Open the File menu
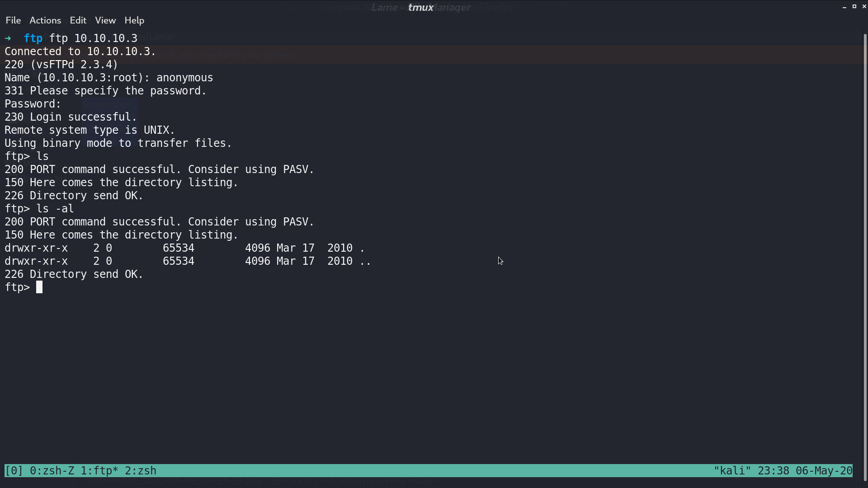 point(13,20)
